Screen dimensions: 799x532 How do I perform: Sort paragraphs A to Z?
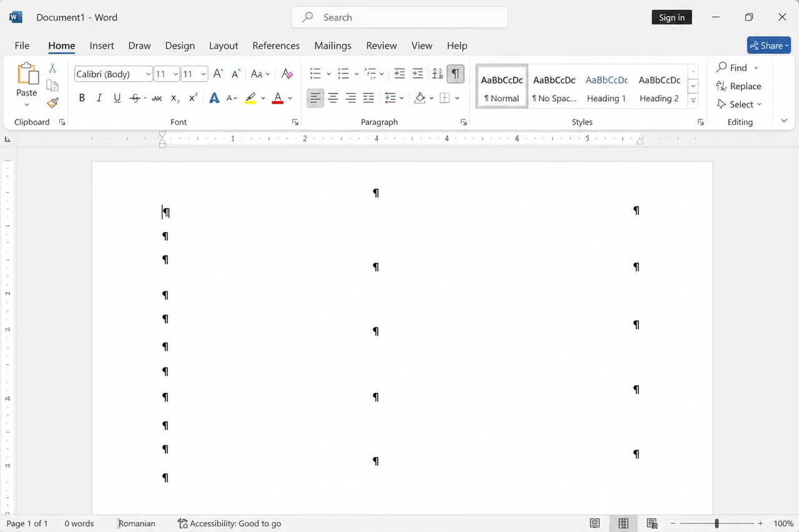[437, 74]
